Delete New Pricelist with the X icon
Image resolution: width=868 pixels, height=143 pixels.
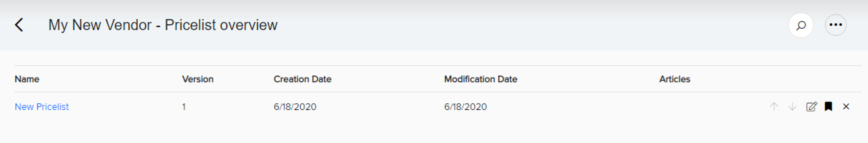coord(846,107)
